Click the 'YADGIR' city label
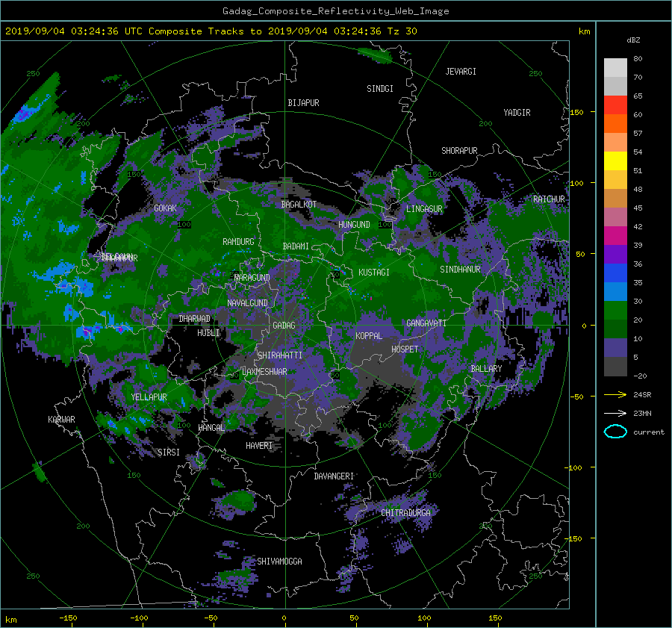Viewport: 672px width, 628px height. [x=517, y=113]
